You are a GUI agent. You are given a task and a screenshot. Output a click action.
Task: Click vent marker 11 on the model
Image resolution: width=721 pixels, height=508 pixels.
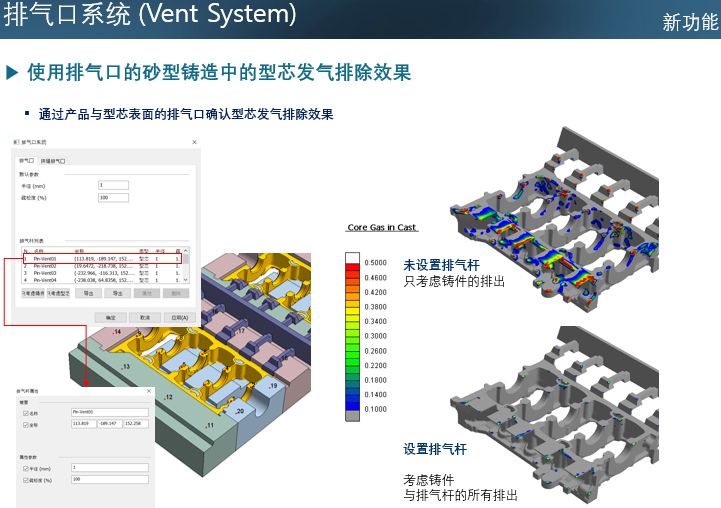click(209, 426)
